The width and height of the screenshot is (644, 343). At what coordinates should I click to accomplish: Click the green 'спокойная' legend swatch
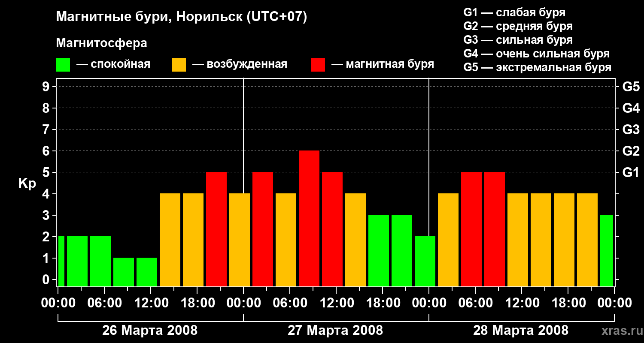pyautogui.click(x=63, y=65)
